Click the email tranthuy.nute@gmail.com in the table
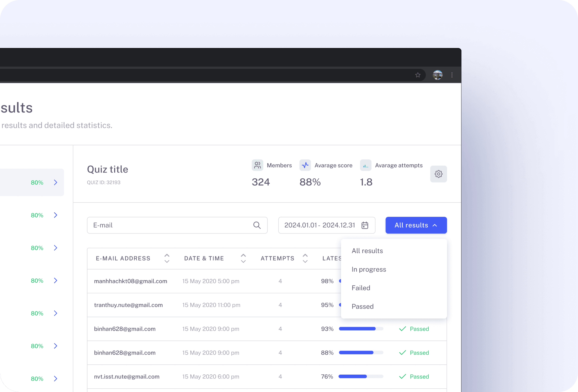Image resolution: width=578 pixels, height=392 pixels. (x=128, y=305)
